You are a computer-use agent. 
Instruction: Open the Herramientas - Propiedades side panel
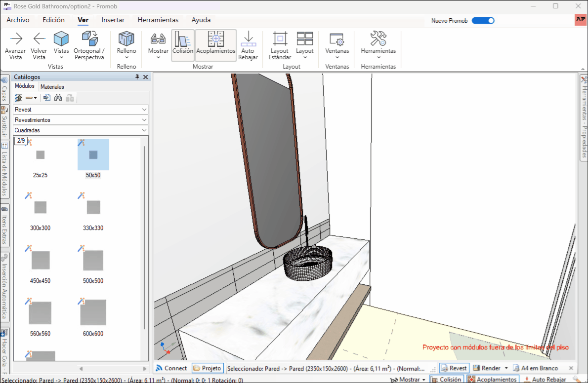pyautogui.click(x=584, y=117)
